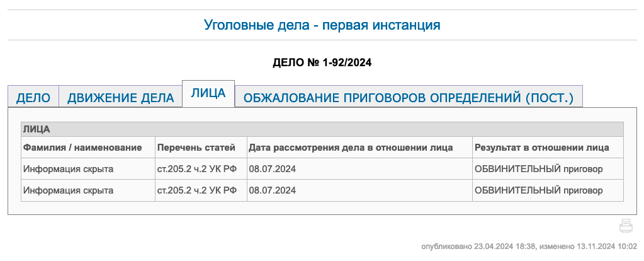Switch to the ДЕЛО tab
Image resolution: width=644 pixels, height=261 pixels.
[x=33, y=98]
